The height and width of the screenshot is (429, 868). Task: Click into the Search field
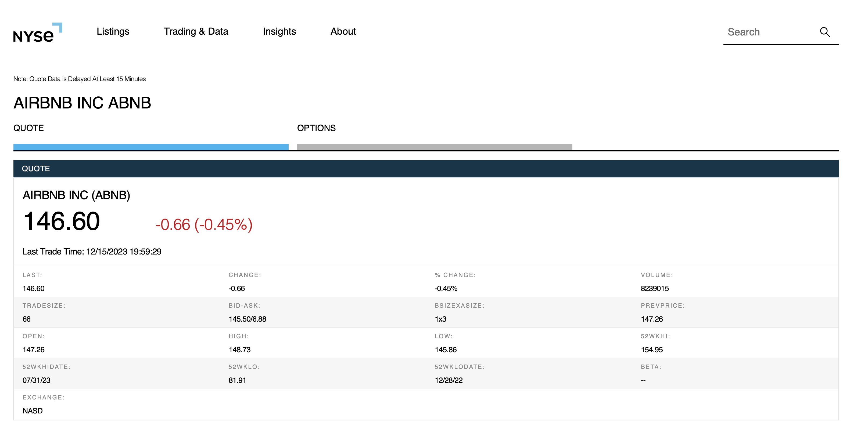click(x=768, y=32)
